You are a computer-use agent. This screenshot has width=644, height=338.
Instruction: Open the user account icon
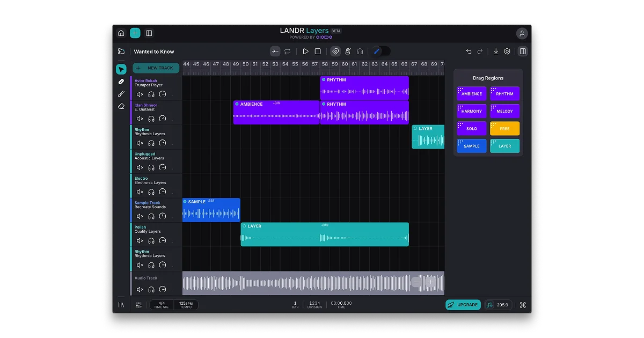point(522,33)
